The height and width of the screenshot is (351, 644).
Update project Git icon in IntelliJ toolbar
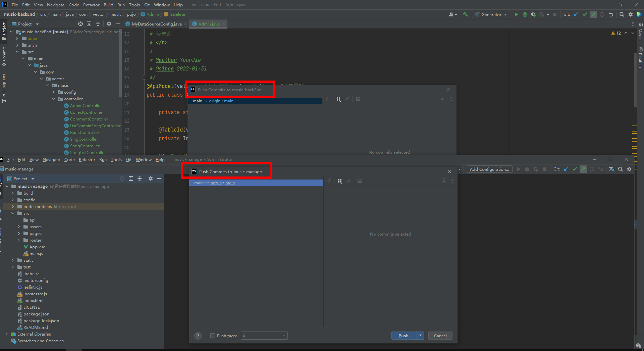tap(576, 14)
